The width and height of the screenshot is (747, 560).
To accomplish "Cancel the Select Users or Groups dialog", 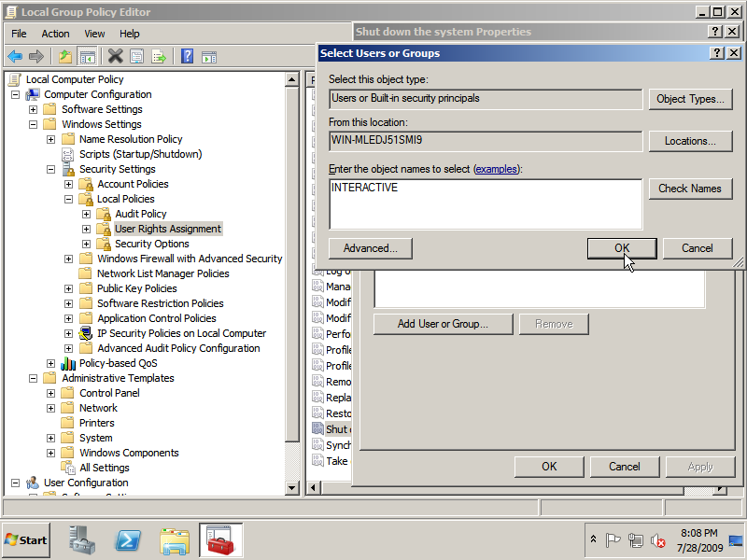I will click(697, 248).
